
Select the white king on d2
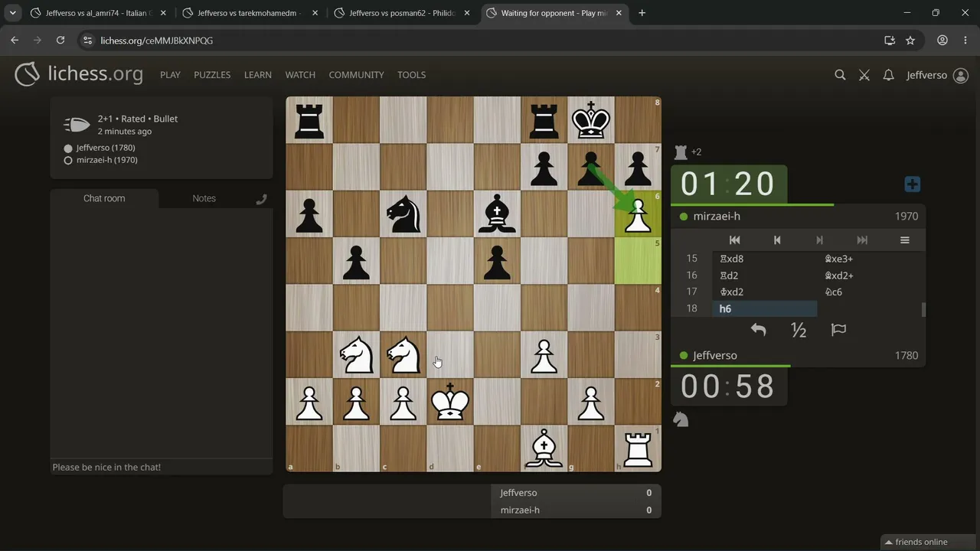click(450, 402)
